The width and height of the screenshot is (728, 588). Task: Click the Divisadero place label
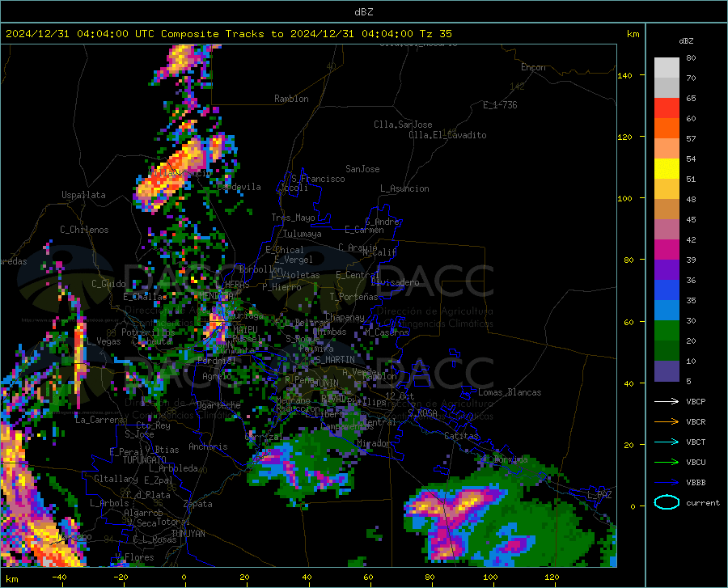click(x=395, y=282)
